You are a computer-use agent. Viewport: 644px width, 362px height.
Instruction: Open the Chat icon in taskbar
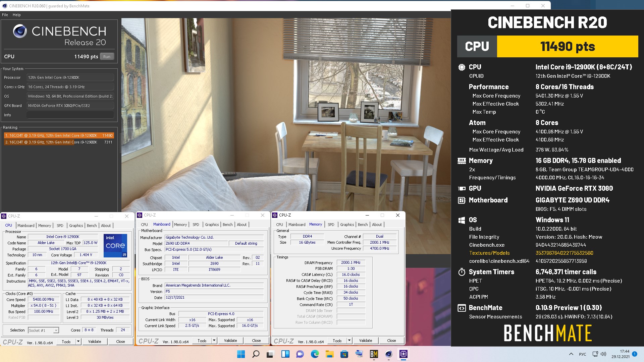click(300, 354)
